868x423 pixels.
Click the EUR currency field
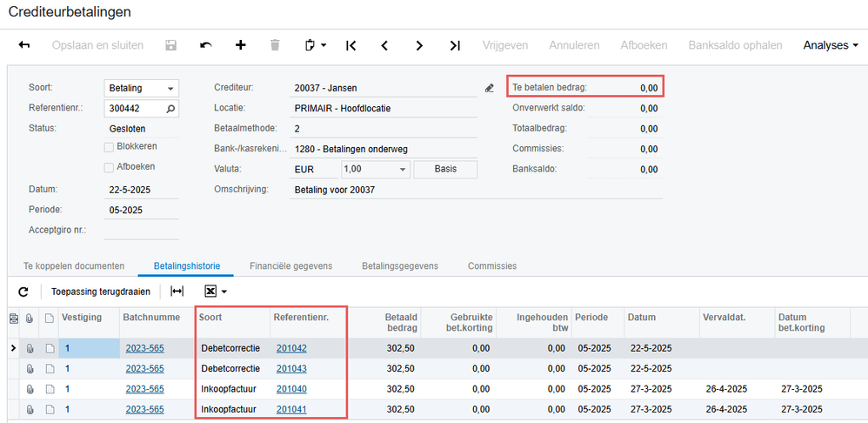click(x=313, y=170)
